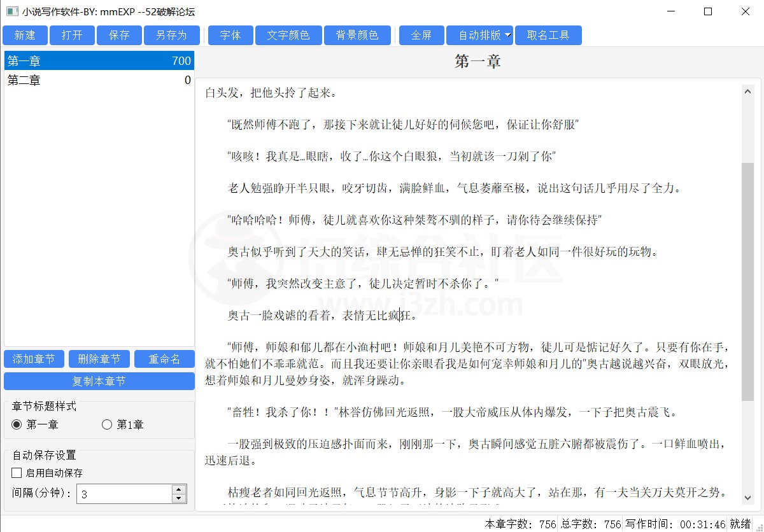Click 另存为 to save a copy
Image resolution: width=764 pixels, height=532 pixels.
[x=171, y=35]
